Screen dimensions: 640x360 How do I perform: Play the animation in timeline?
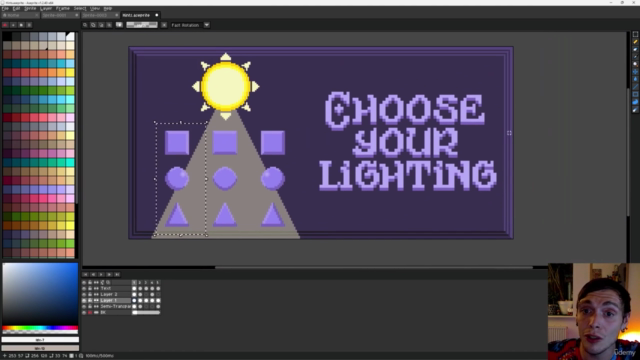pyautogui.click(x=101, y=275)
